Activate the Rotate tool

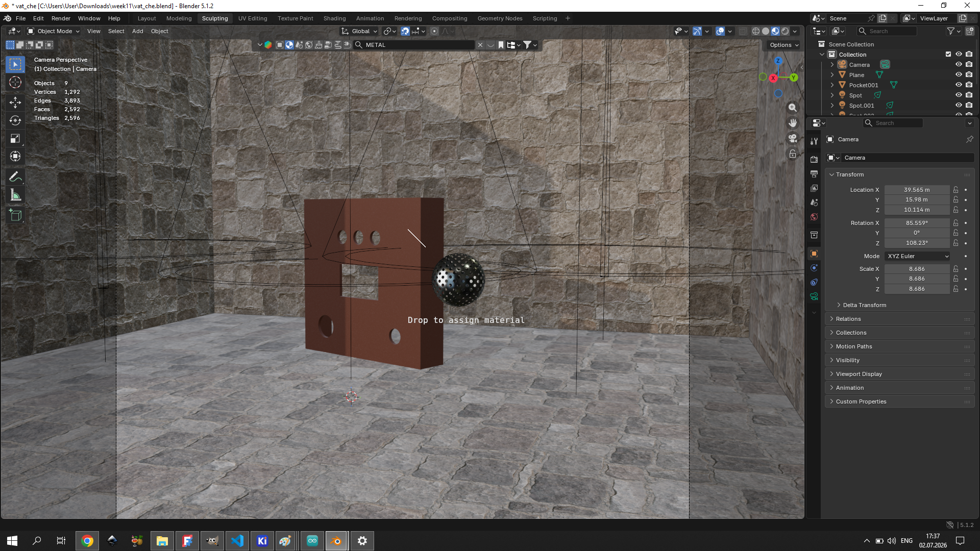point(15,120)
